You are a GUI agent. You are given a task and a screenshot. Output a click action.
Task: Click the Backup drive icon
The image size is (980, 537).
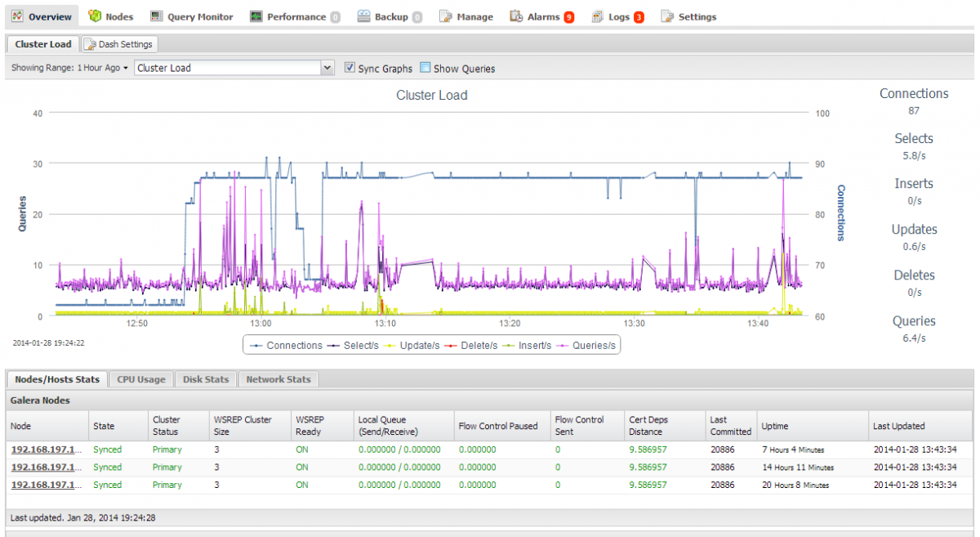(363, 16)
